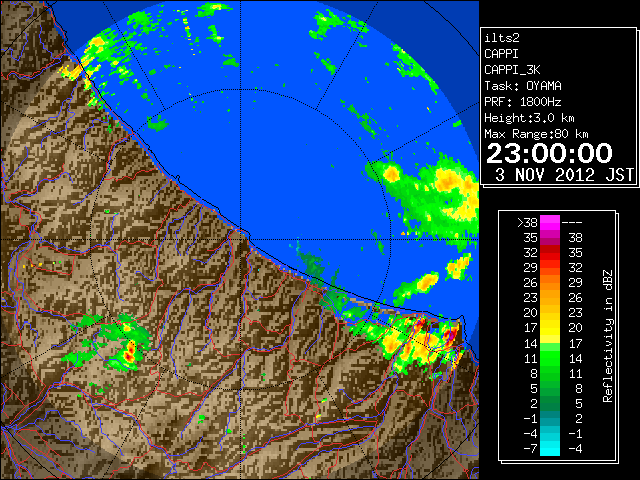This screenshot has width=640, height=480.
Task: Click the "ilts2" label in info box
Action: (502, 38)
